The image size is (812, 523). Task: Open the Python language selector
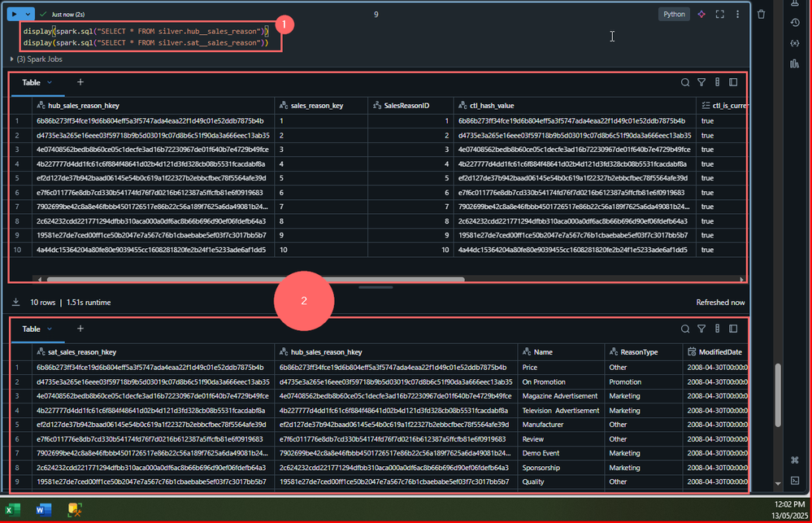[x=674, y=14]
